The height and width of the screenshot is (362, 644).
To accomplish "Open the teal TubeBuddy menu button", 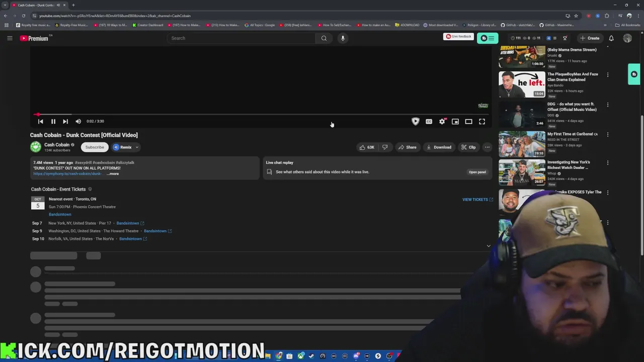I will point(488,38).
